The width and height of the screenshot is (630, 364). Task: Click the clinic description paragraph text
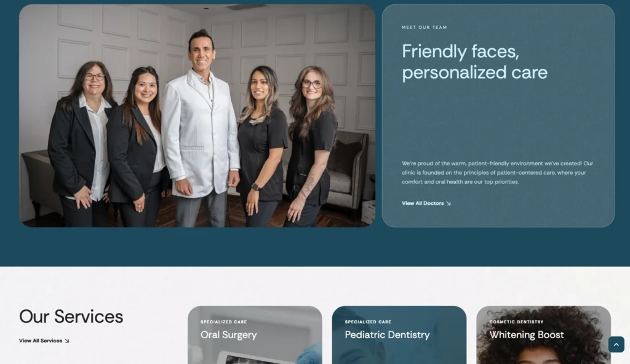click(497, 173)
